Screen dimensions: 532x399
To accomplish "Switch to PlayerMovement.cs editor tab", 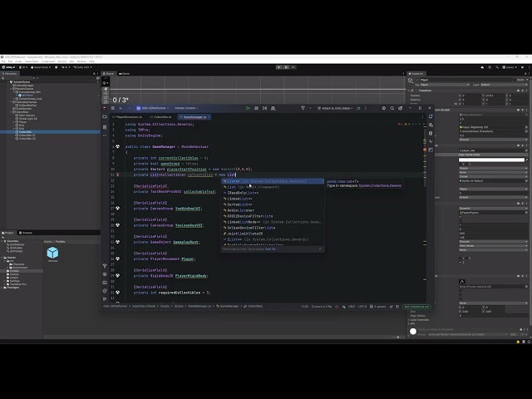I will pos(127,117).
